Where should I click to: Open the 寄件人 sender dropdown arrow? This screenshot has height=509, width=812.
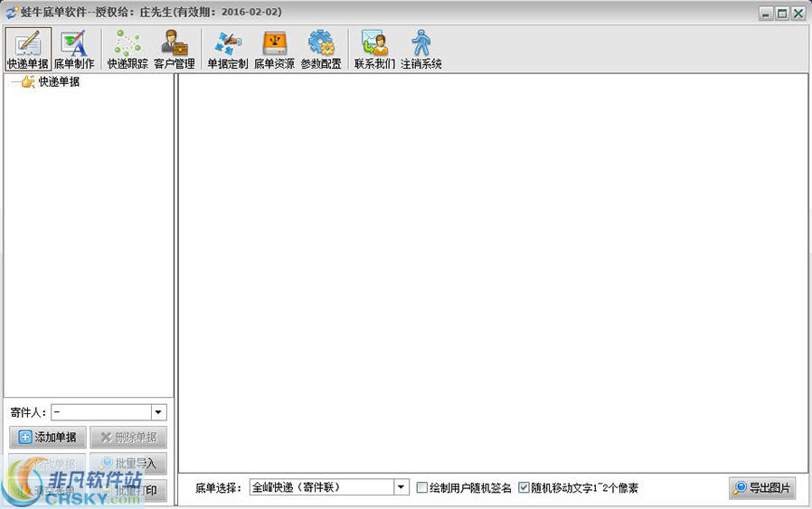(158, 412)
